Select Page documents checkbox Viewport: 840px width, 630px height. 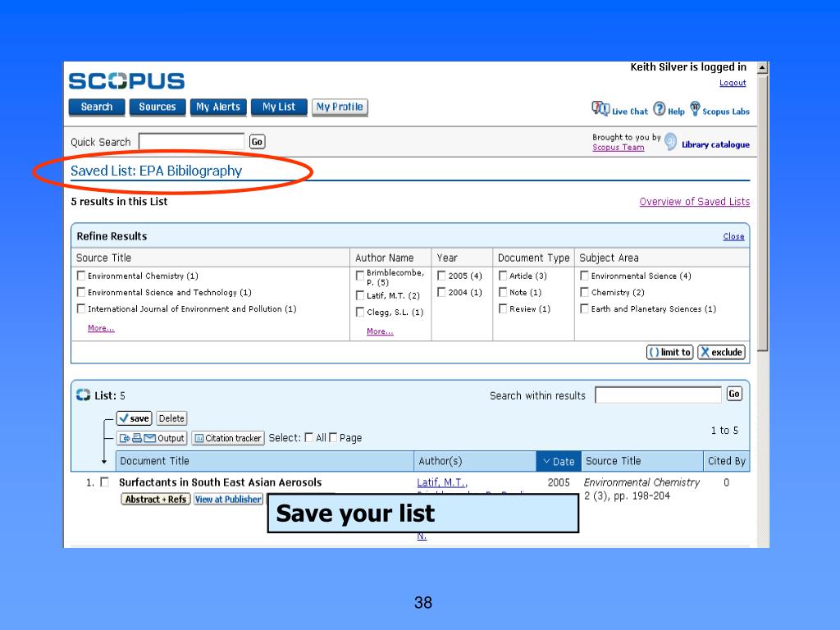point(333,437)
